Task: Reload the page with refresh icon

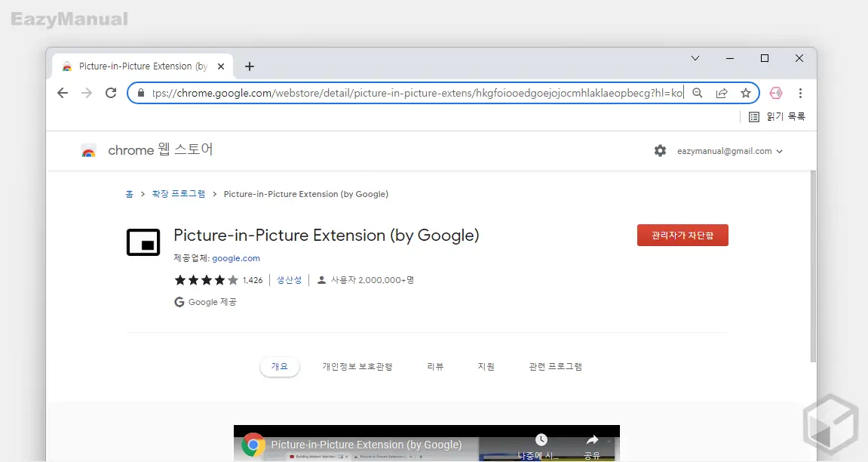Action: click(111, 93)
